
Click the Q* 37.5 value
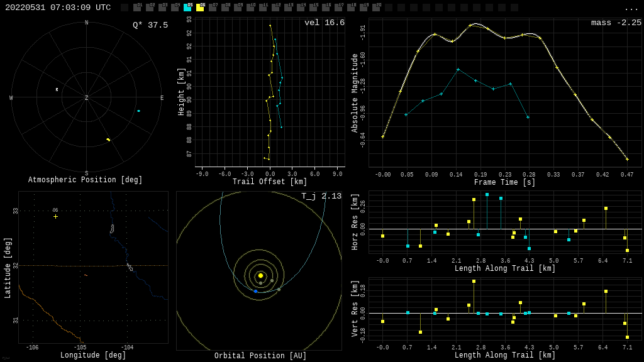coord(150,25)
